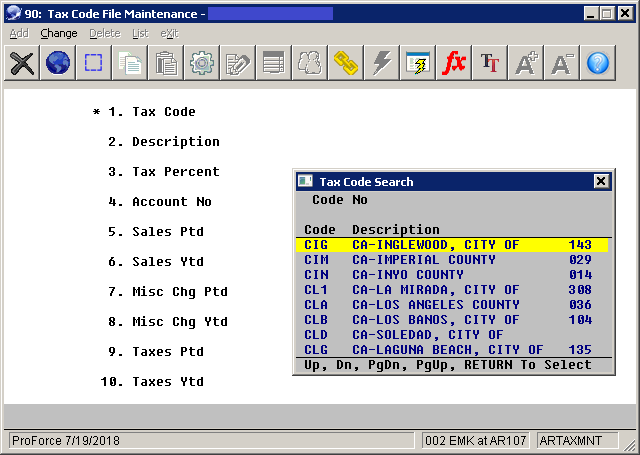
Task: Open the eXit menu
Action: (x=169, y=33)
